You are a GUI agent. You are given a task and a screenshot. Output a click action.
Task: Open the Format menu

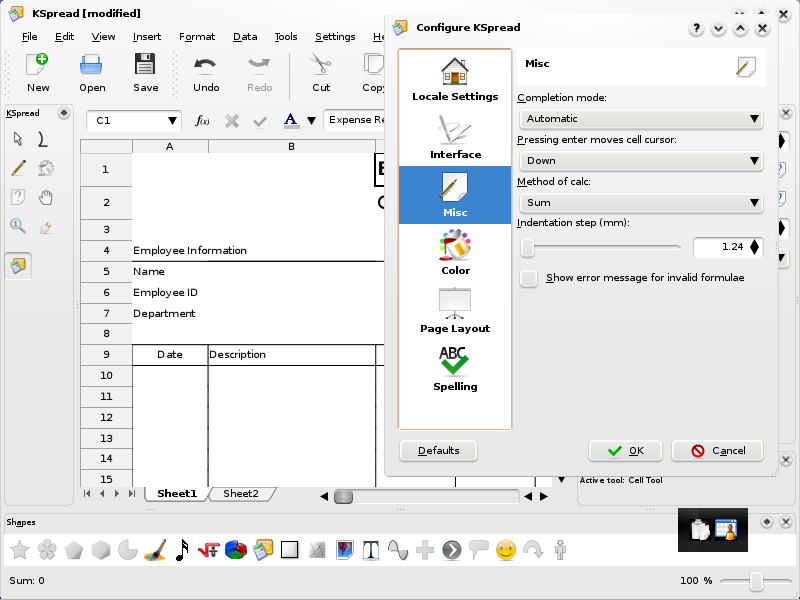(197, 37)
